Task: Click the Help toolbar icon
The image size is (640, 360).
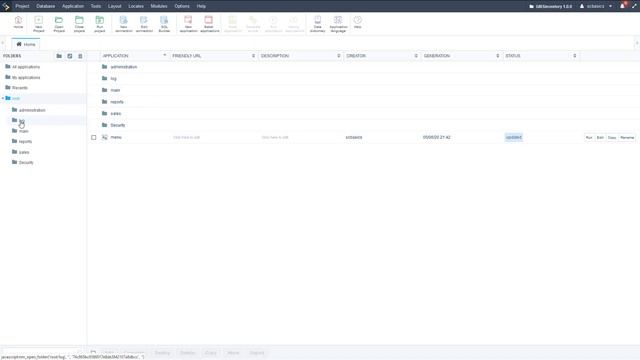Action: point(358,22)
